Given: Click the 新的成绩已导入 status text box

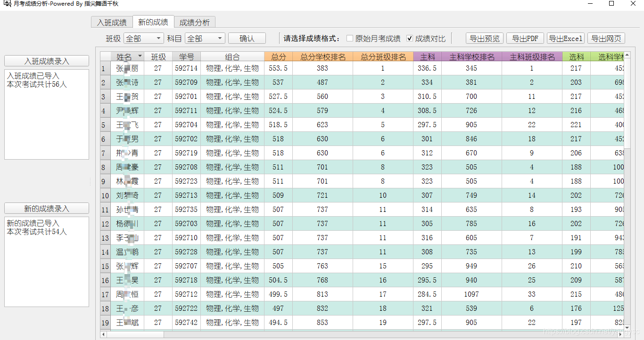Looking at the screenshot, I should point(47,262).
